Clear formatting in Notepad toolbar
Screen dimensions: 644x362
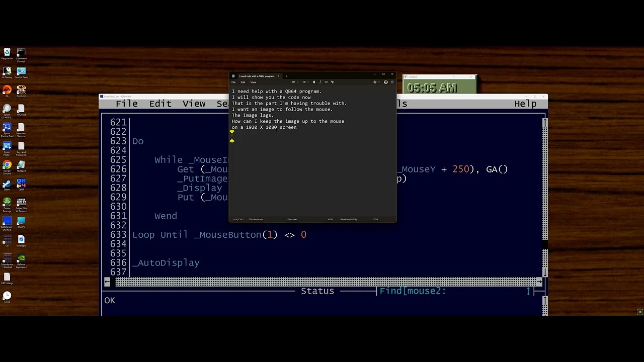(332, 82)
